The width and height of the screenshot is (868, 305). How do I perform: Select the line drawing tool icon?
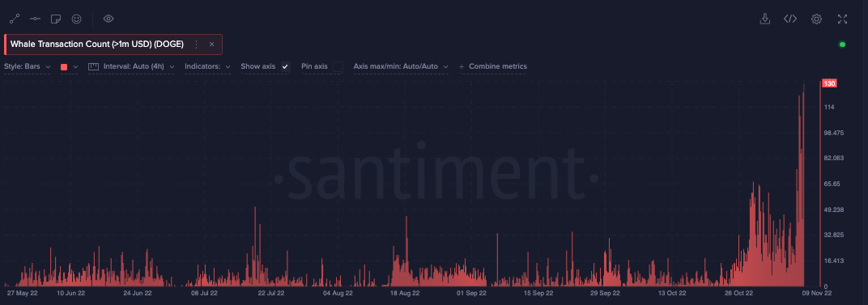point(15,19)
